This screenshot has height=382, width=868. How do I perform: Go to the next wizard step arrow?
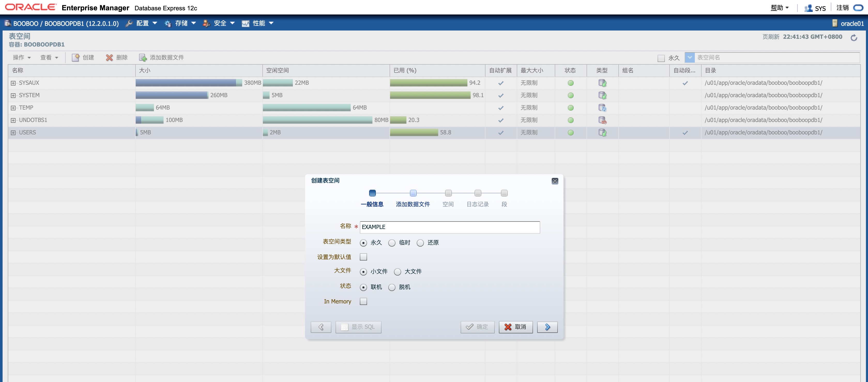[x=547, y=327]
